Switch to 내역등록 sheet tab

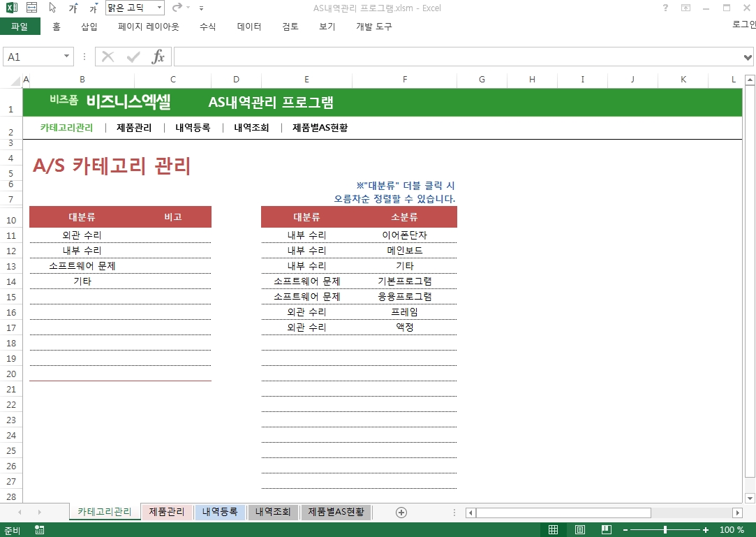220,512
